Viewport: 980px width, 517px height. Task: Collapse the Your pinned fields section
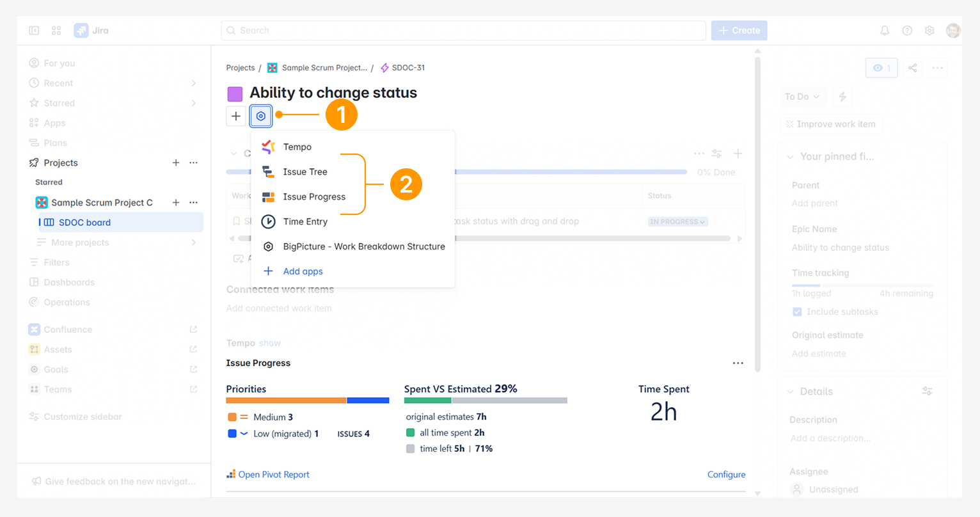pyautogui.click(x=790, y=157)
